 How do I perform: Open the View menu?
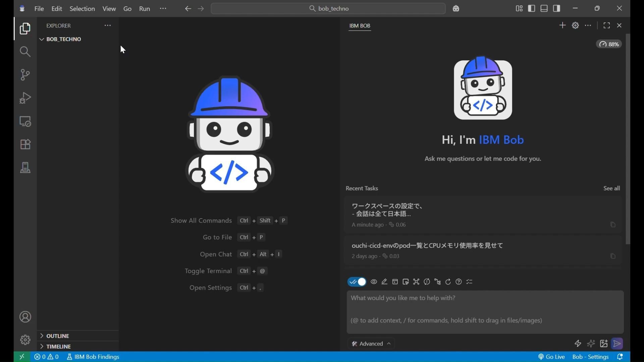[109, 9]
